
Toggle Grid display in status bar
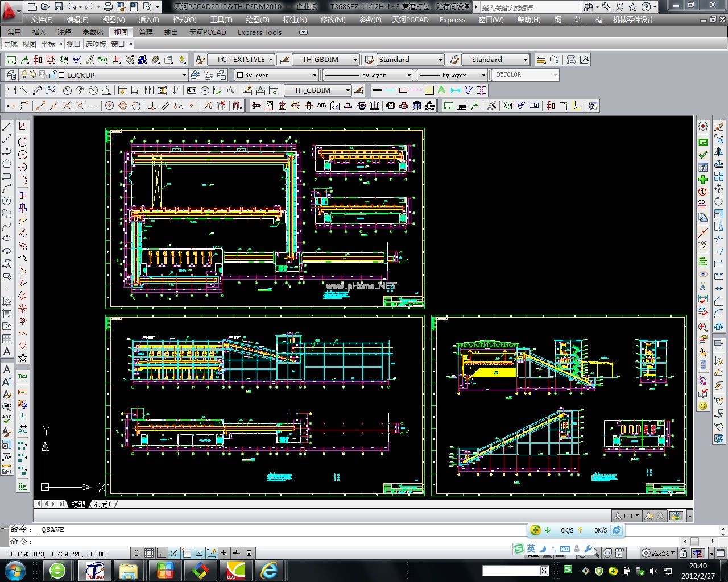(148, 553)
